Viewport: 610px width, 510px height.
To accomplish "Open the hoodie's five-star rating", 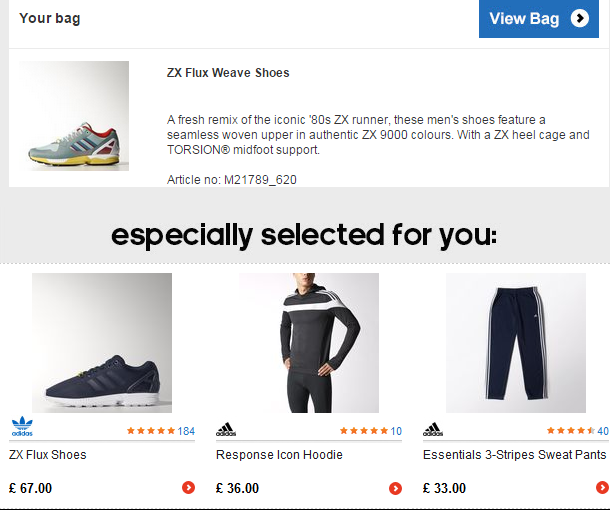I will tap(364, 431).
